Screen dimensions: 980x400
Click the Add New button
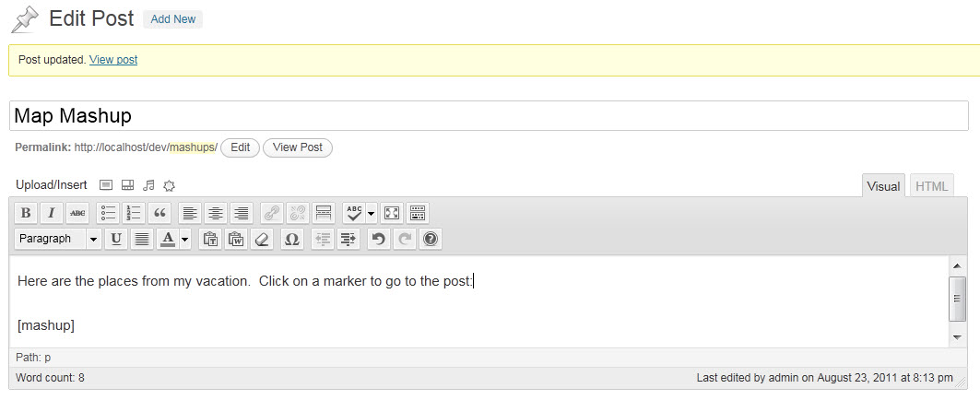tap(172, 19)
